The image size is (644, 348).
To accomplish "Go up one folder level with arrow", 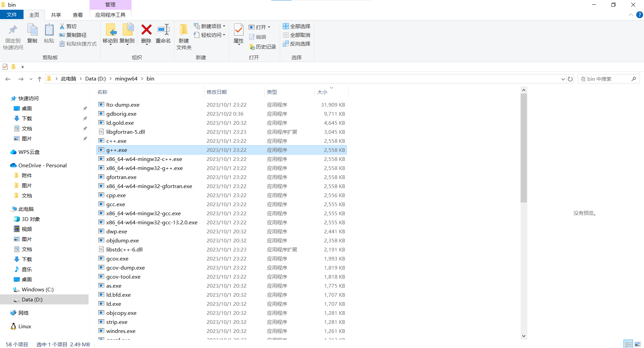I will point(40,79).
